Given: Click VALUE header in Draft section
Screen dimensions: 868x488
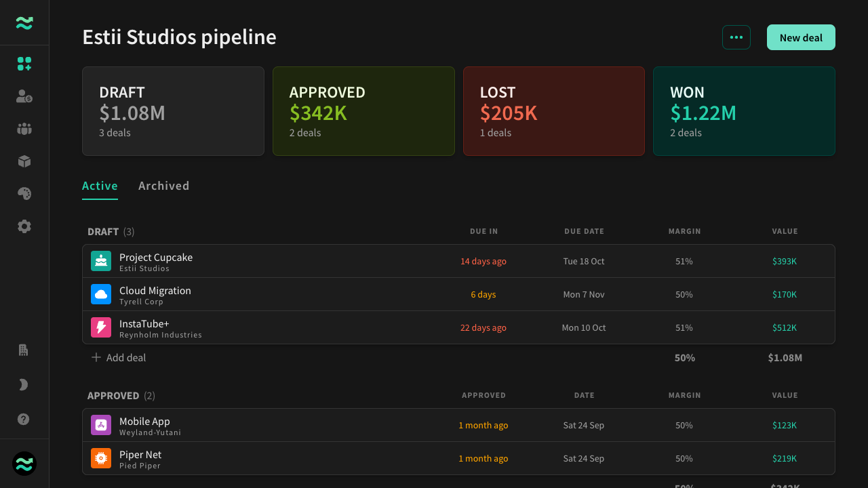Looking at the screenshot, I should 785,231.
